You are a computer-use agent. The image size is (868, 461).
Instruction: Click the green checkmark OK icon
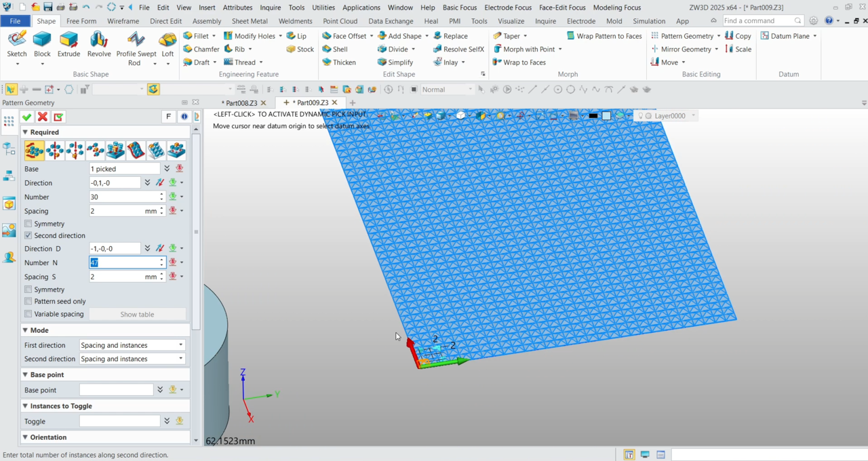coord(27,117)
